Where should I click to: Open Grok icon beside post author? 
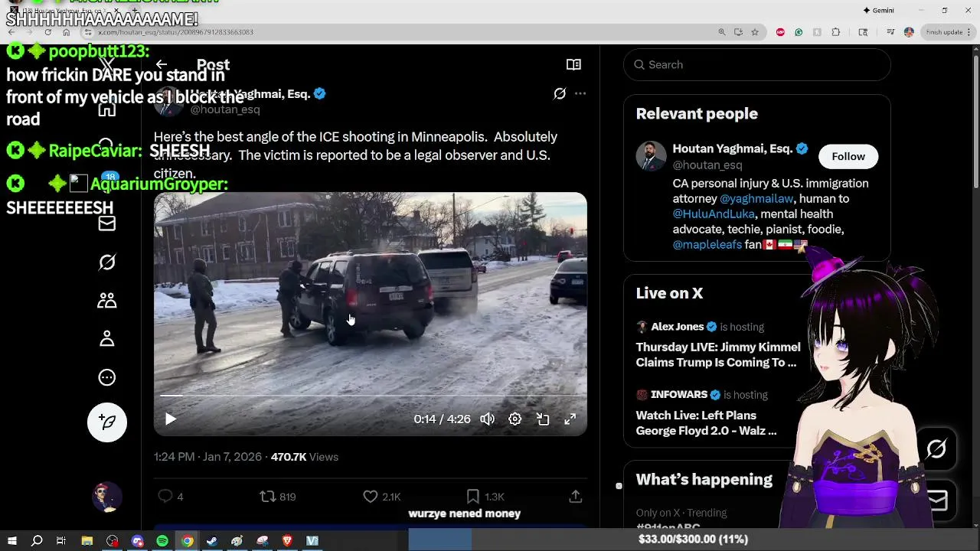point(560,93)
